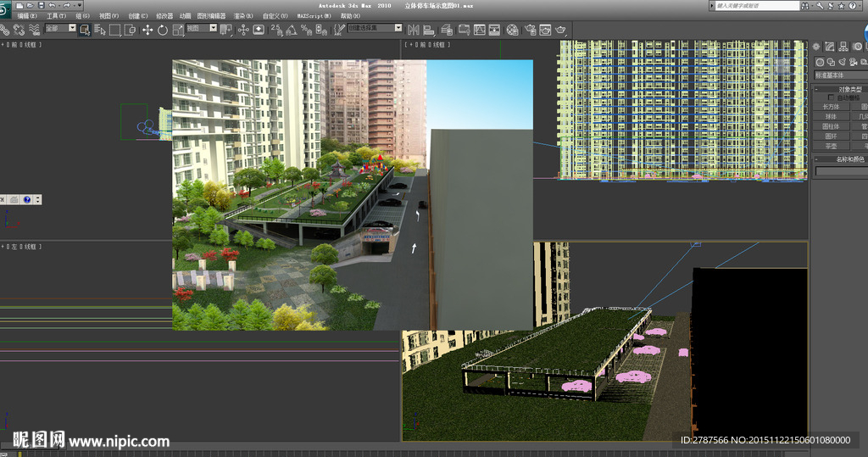The width and height of the screenshot is (868, 457).
Task: Enable the 自动栅格 checkbox
Action: (832, 98)
